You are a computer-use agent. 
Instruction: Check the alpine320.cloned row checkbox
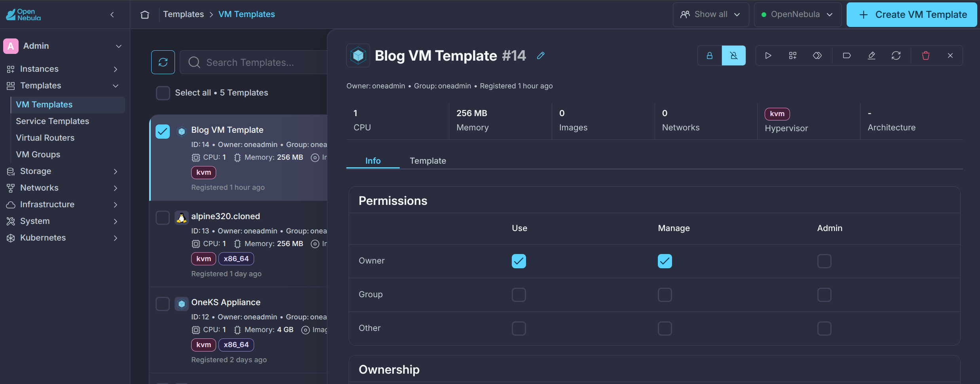click(x=163, y=218)
